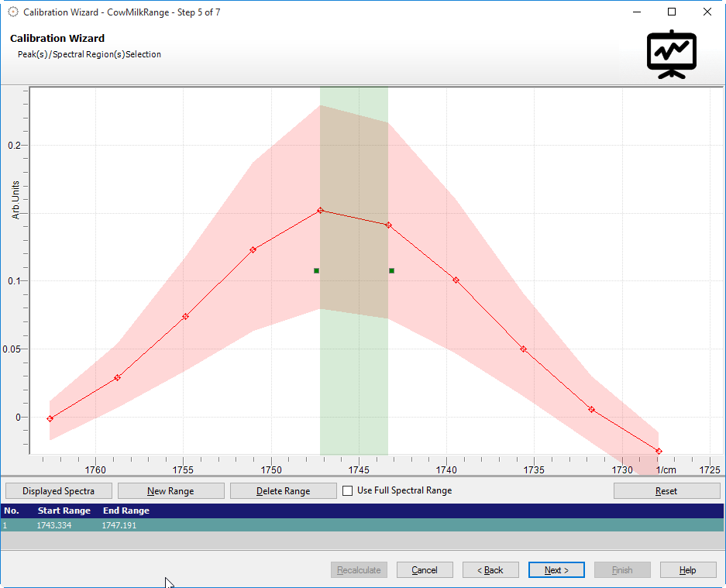
Task: Select the right green range handle
Action: (391, 270)
